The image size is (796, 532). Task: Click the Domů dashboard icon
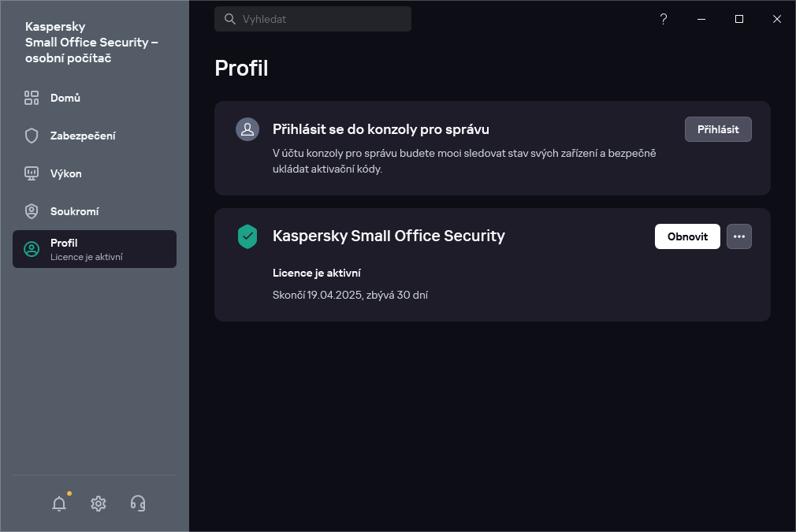[x=32, y=98]
